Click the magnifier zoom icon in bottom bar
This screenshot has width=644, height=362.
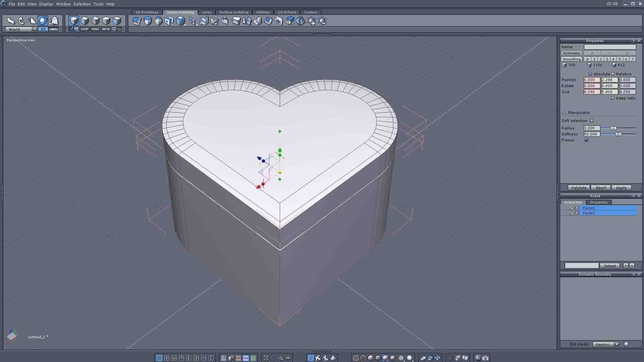(x=281, y=358)
